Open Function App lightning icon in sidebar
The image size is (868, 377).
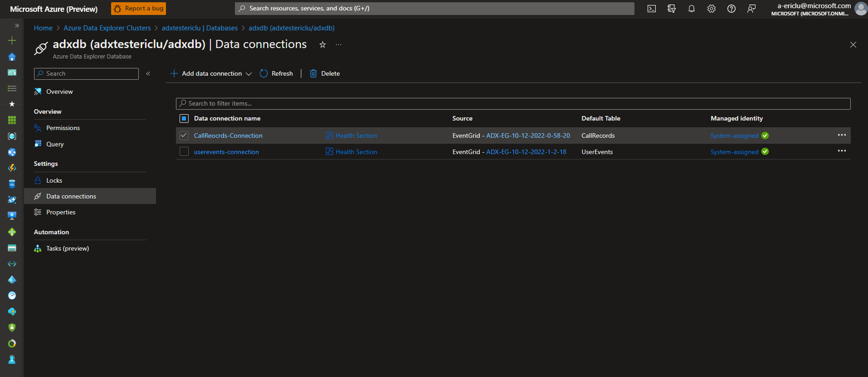[x=12, y=168]
